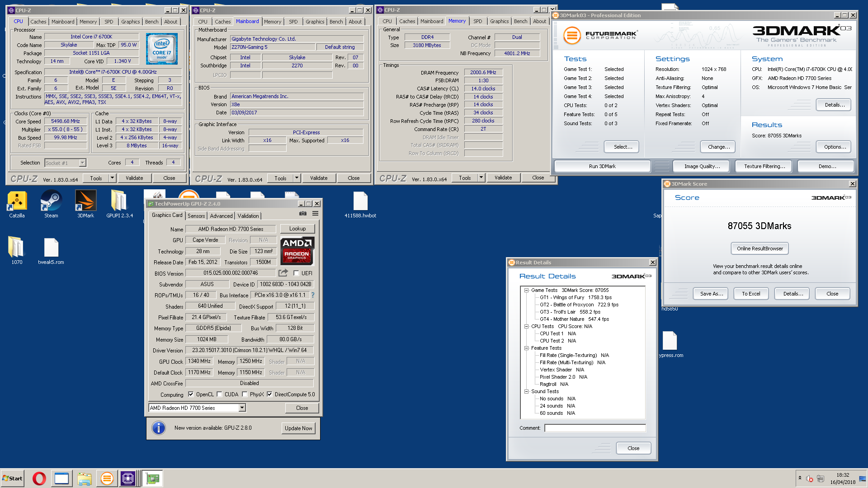Switch to 3DMark03 in the taskbar

pos(107,478)
